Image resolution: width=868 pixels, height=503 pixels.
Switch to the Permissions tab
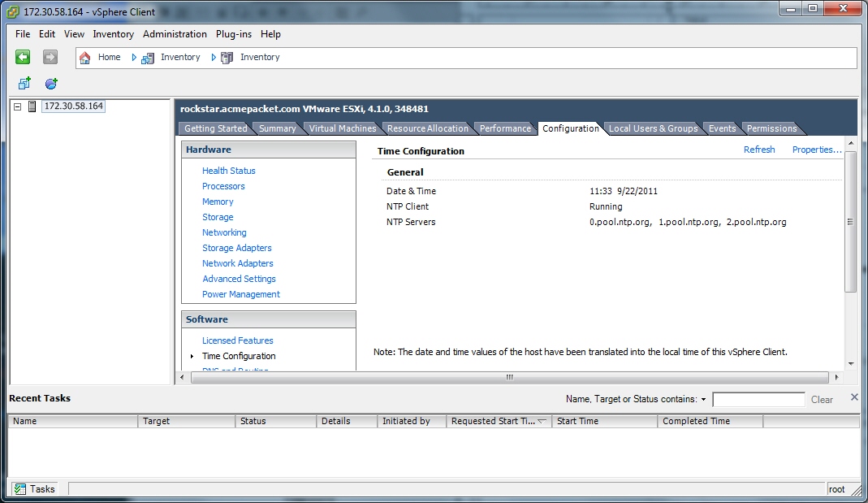pyautogui.click(x=771, y=128)
